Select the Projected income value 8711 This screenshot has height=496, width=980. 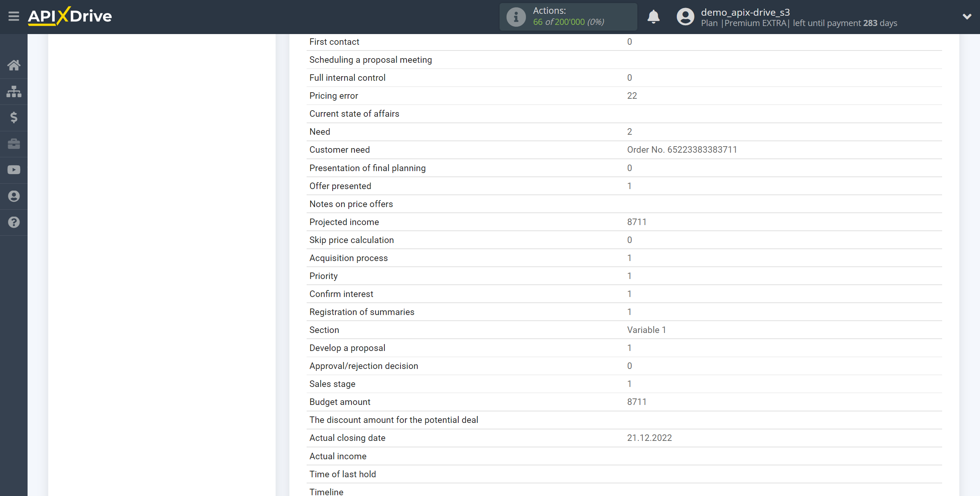pos(637,222)
